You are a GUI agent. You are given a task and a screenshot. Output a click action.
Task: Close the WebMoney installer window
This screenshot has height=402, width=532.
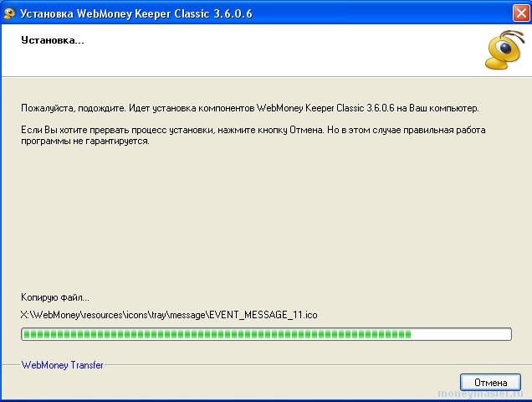click(521, 13)
